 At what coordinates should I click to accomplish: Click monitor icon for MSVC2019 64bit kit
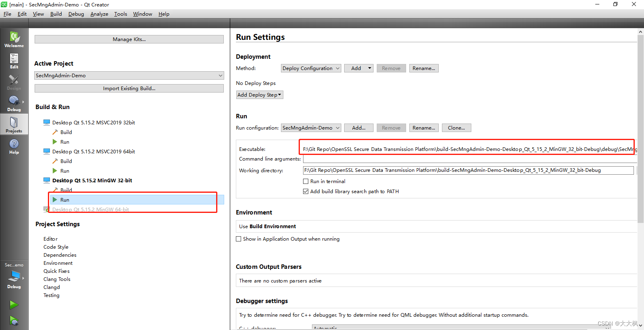pos(47,151)
